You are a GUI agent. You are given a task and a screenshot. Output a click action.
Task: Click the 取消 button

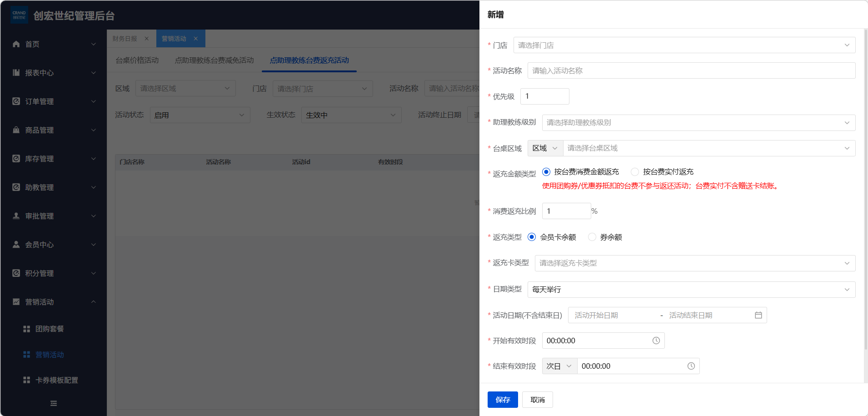pyautogui.click(x=537, y=400)
